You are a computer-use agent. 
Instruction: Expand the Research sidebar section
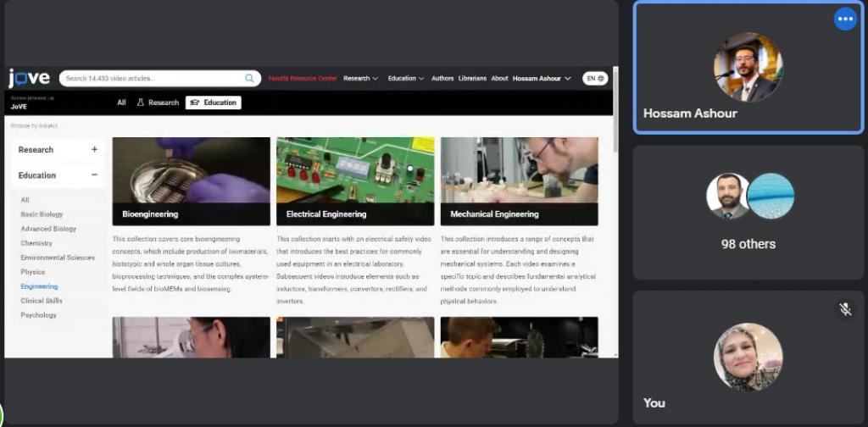(94, 150)
